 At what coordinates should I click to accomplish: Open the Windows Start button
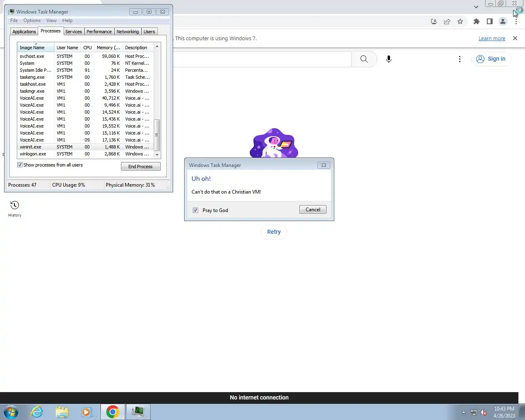tap(11, 412)
